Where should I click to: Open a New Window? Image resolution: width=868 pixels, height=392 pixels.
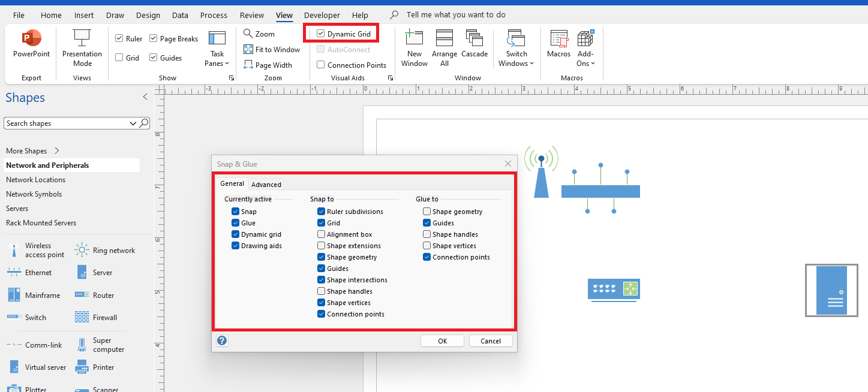415,48
